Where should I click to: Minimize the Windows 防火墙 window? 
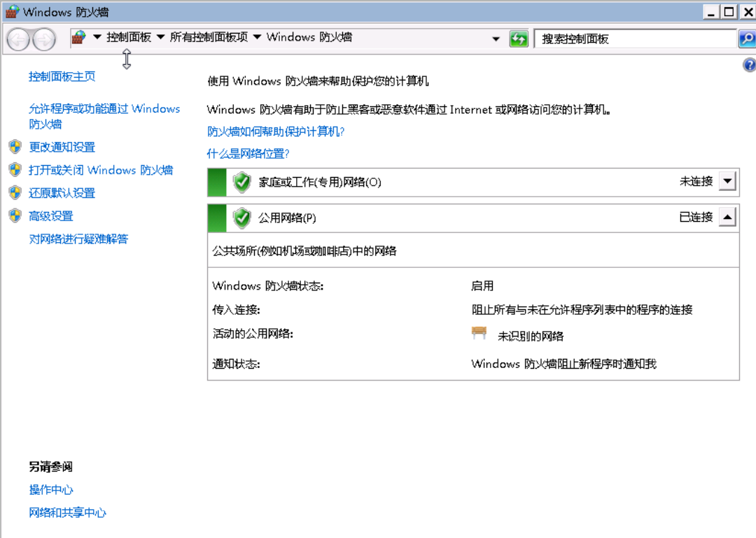710,12
